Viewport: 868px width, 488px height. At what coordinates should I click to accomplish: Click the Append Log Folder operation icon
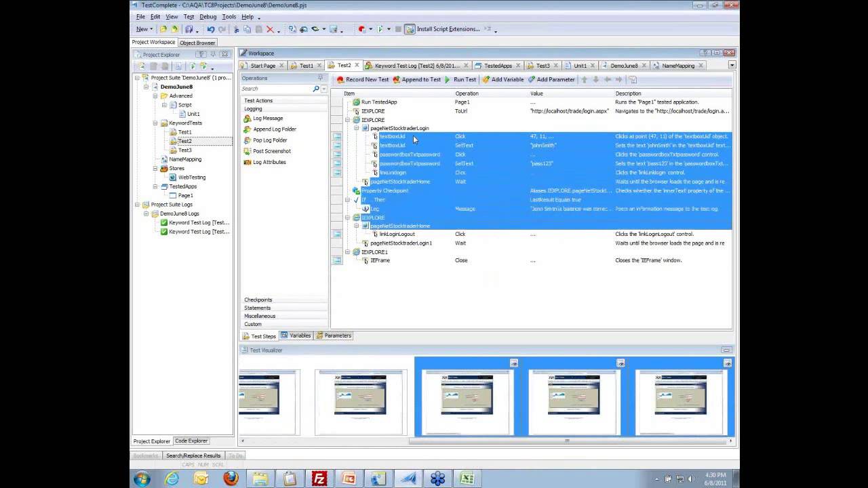coord(248,129)
